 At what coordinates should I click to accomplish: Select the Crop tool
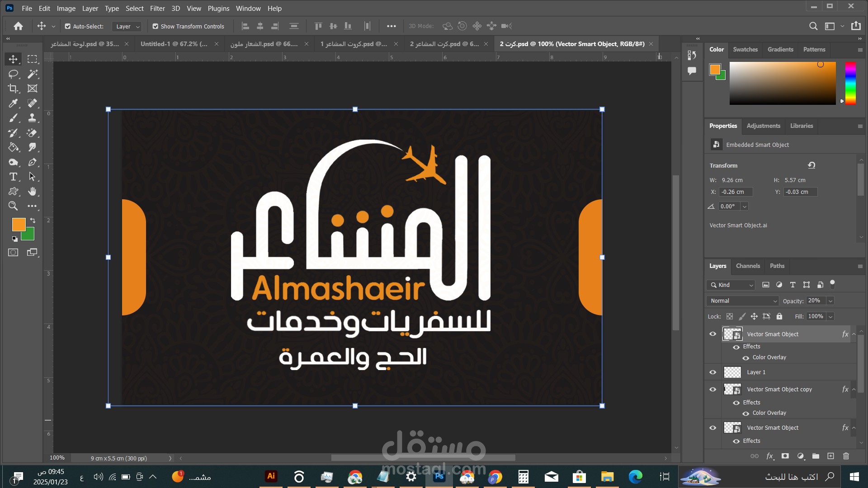pos(13,89)
